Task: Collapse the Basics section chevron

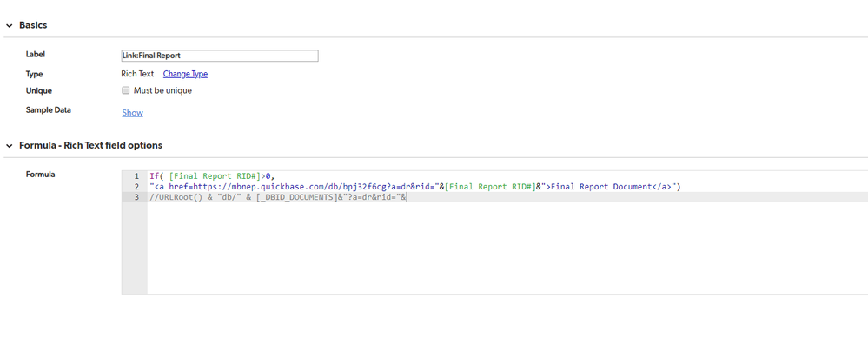Action: [x=10, y=25]
